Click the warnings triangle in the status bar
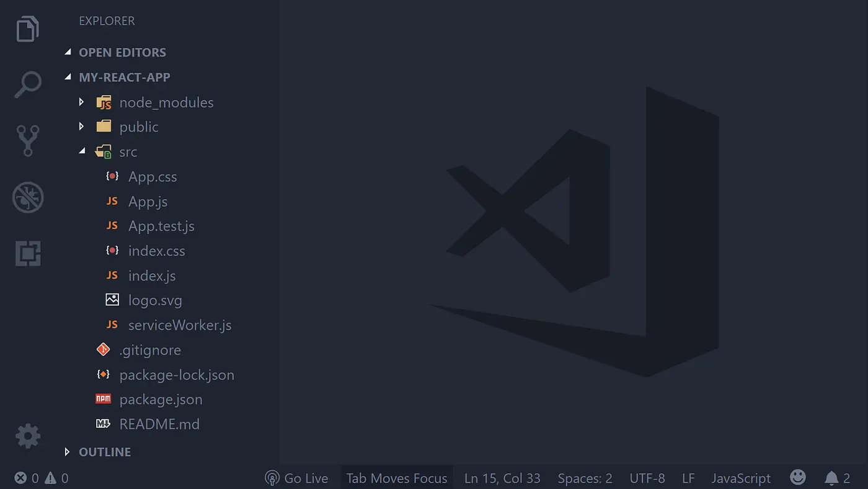 pos(51,478)
